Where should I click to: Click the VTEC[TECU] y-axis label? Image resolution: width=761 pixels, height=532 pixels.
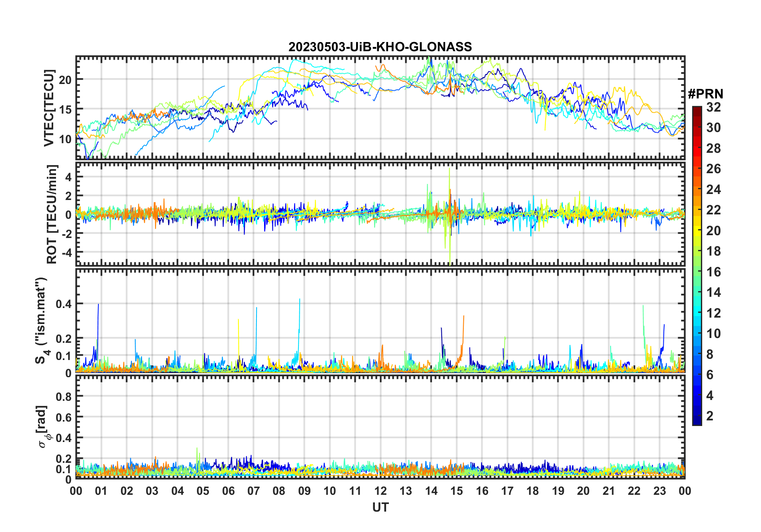pos(49,108)
